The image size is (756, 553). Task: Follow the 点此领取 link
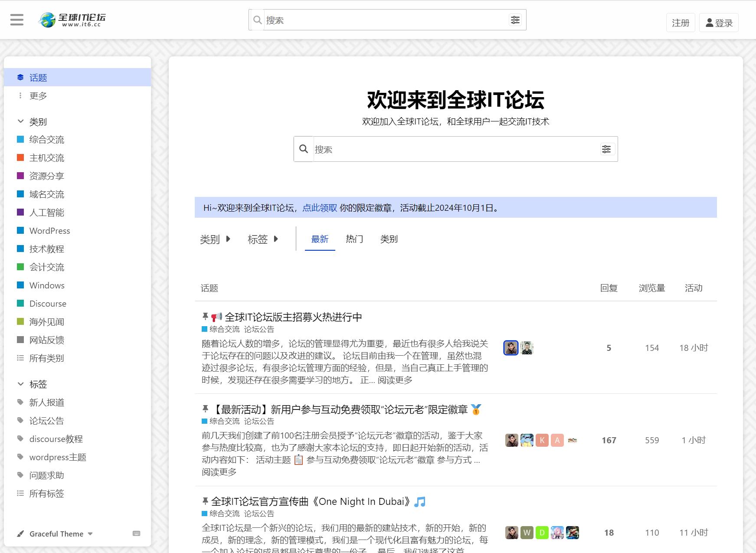[320, 208]
